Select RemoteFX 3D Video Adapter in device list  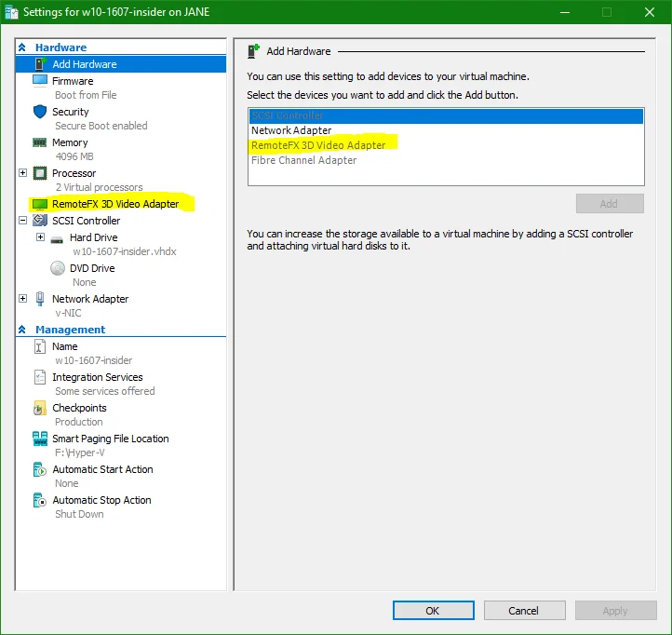click(446, 145)
